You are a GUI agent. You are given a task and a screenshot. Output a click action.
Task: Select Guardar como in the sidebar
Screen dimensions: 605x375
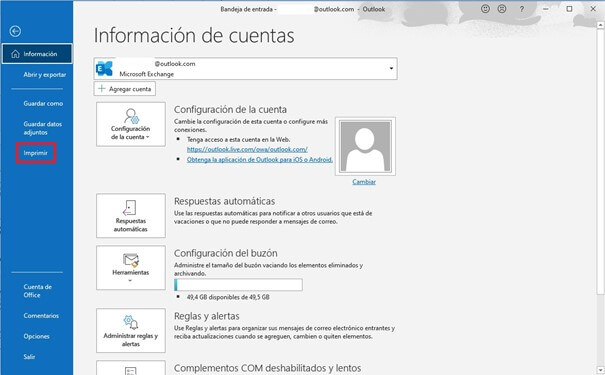point(43,103)
